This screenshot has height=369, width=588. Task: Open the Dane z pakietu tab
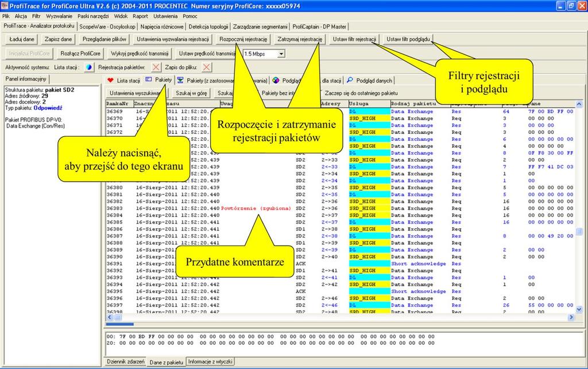(166, 362)
